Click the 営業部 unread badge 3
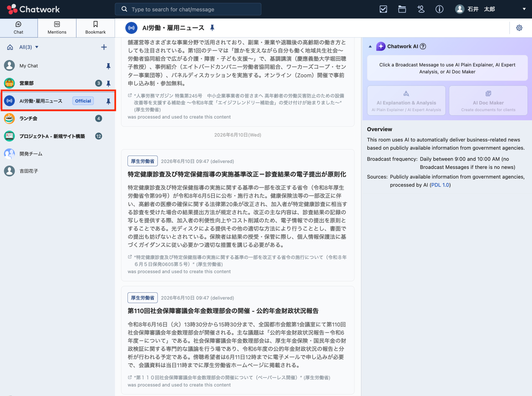The image size is (532, 396). pos(98,83)
